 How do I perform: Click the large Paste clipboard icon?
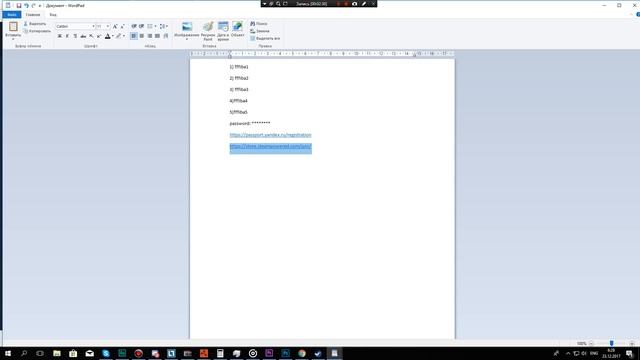(x=13, y=27)
